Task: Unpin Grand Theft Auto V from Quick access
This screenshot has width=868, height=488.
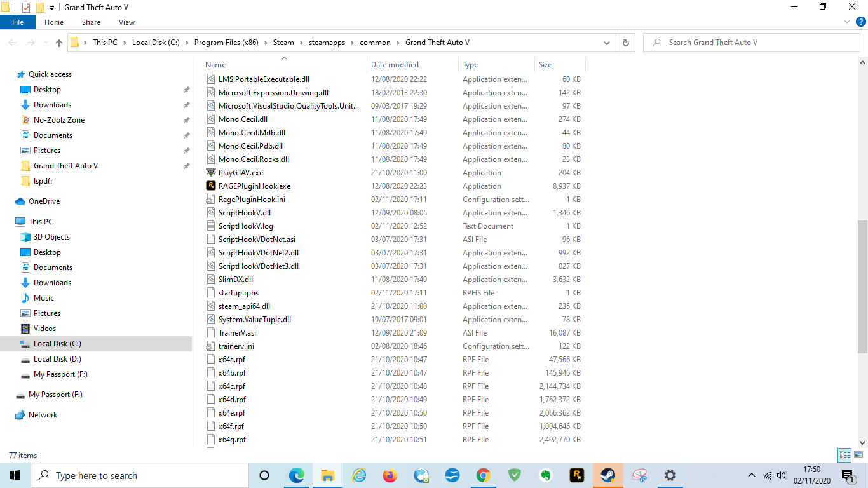Action: (186, 166)
